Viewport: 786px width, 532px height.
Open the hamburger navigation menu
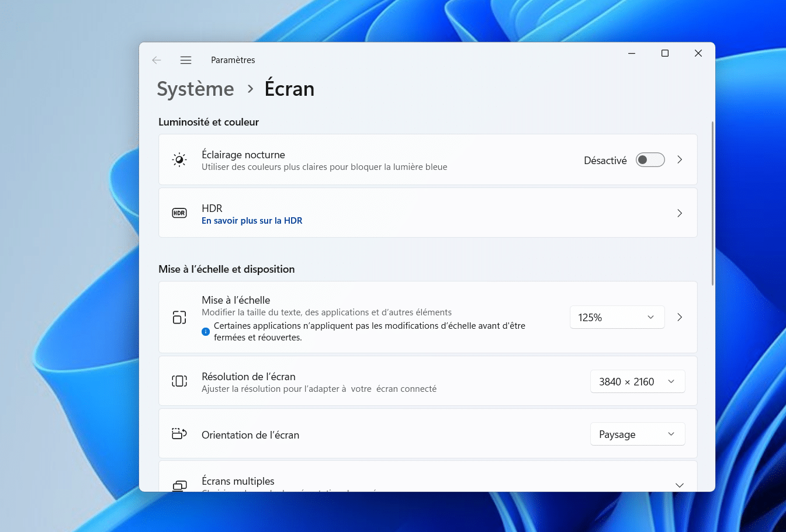pos(186,60)
